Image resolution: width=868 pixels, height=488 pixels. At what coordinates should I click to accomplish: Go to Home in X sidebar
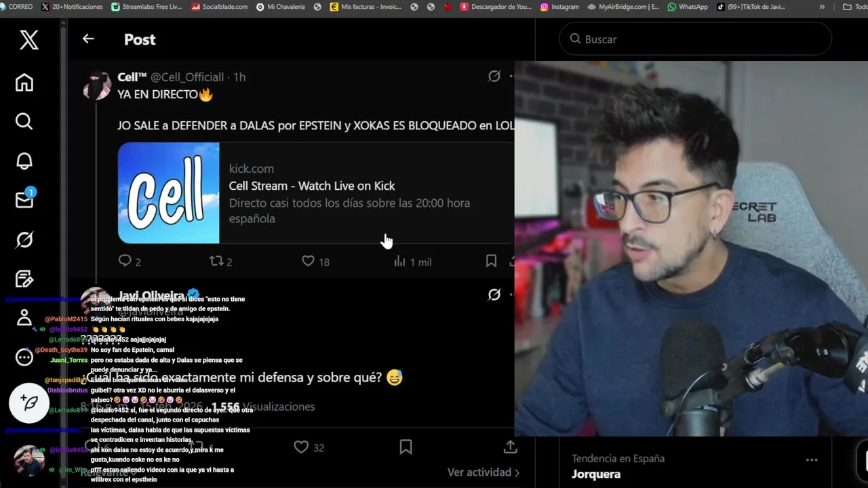24,83
